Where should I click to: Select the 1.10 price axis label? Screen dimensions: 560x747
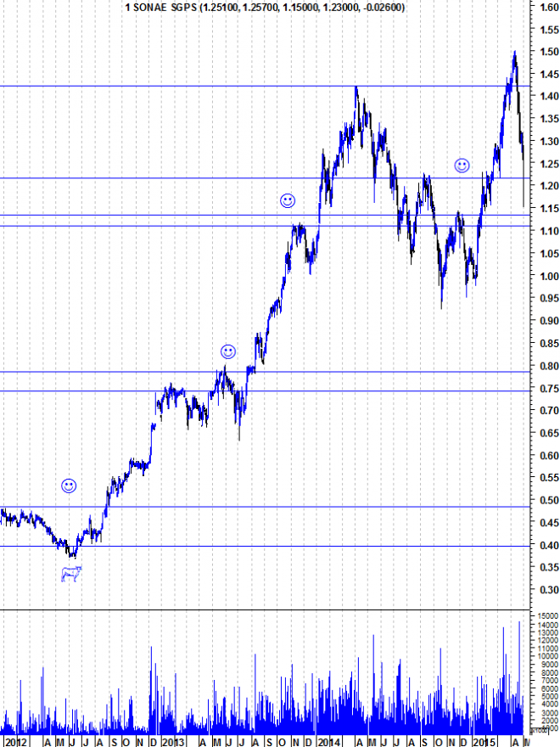point(550,231)
